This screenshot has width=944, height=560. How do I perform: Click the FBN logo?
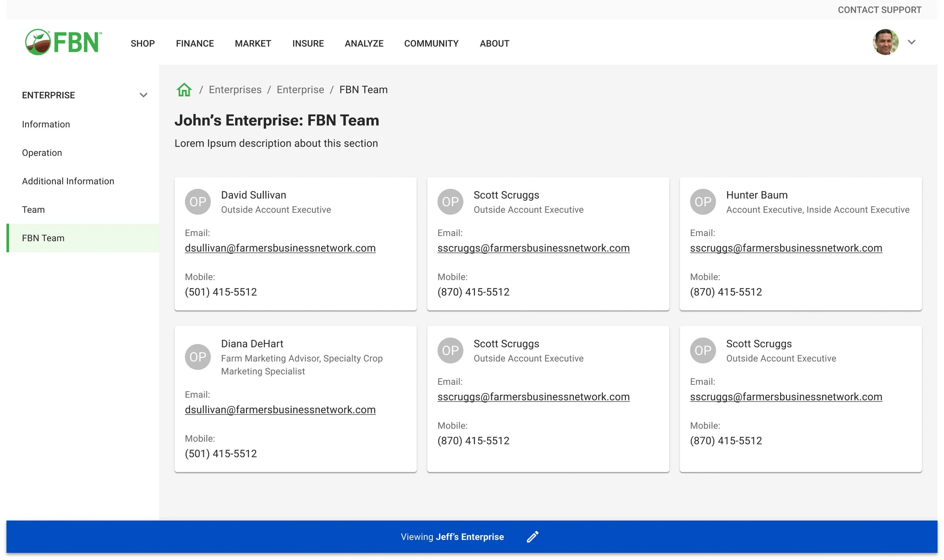pos(63,42)
